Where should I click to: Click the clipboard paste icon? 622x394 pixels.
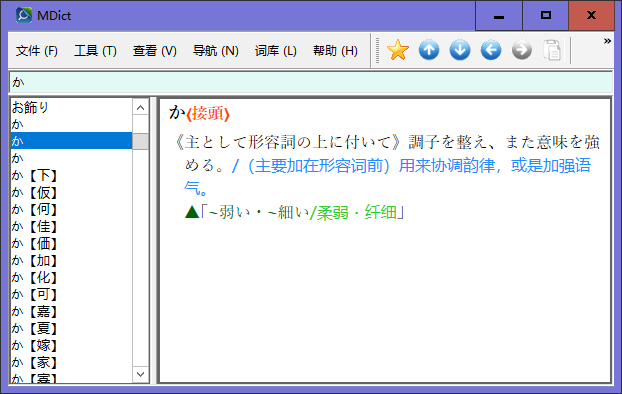point(552,50)
